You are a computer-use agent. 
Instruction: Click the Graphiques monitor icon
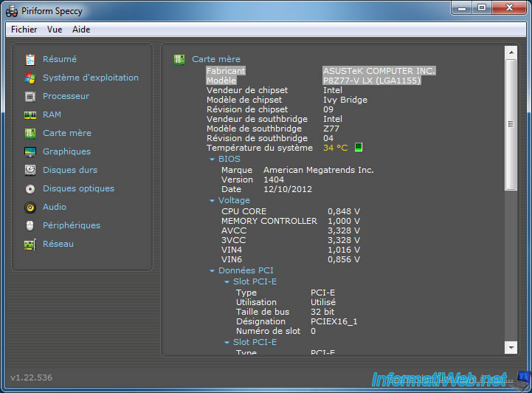(30, 152)
